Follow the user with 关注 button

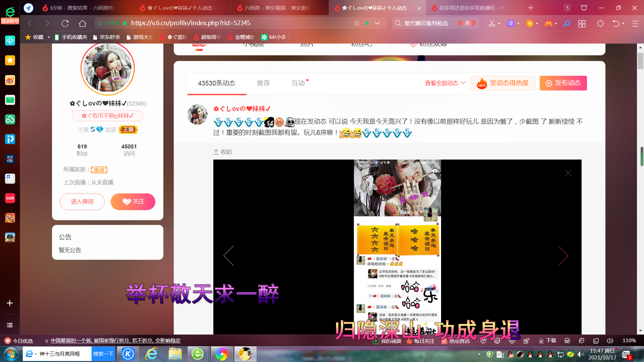(x=133, y=202)
